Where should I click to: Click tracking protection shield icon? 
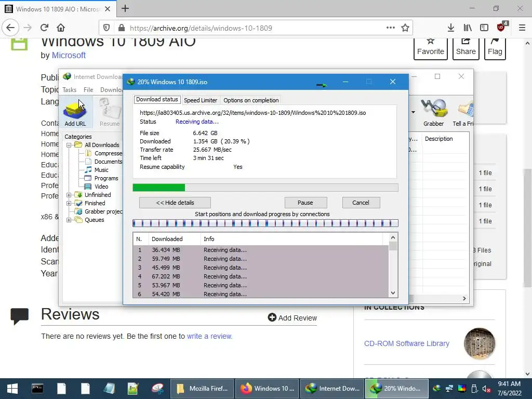pos(106,28)
